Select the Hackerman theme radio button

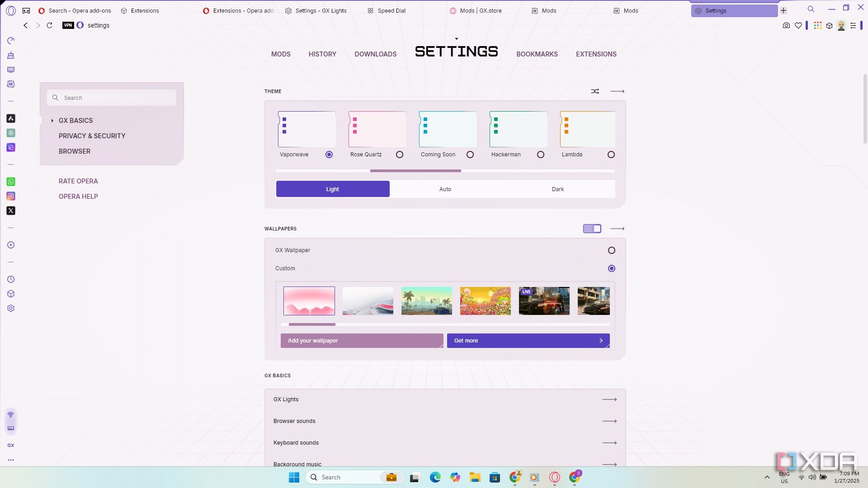541,155
